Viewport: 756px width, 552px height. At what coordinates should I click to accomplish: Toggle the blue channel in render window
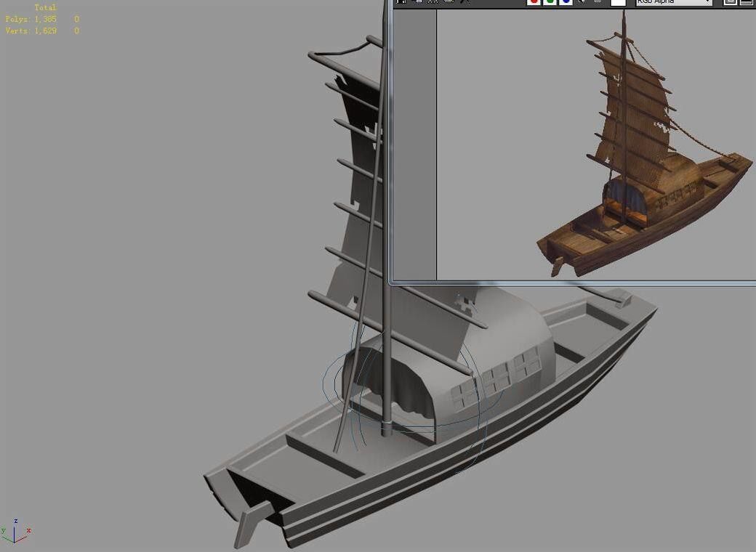566,2
